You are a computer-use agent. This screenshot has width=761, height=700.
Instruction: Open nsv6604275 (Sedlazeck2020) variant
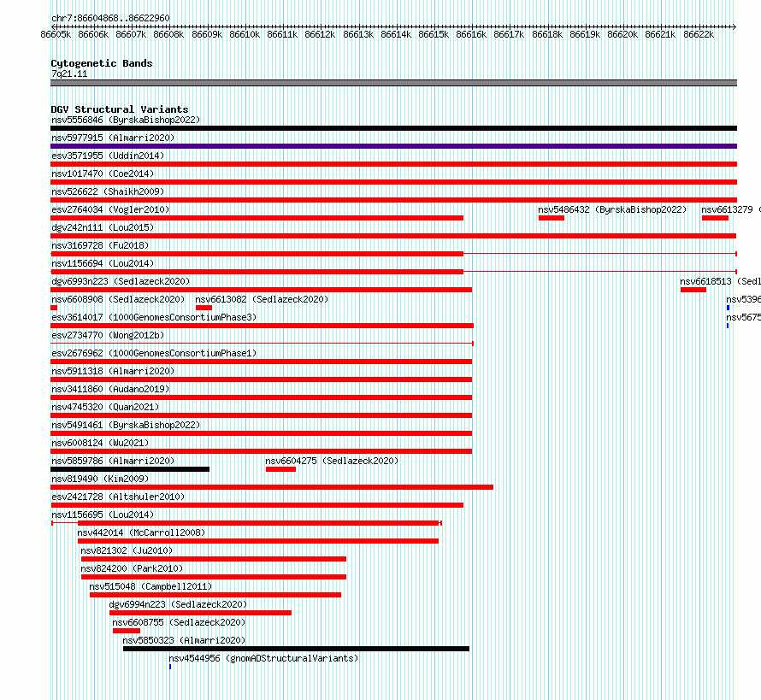pyautogui.click(x=332, y=461)
